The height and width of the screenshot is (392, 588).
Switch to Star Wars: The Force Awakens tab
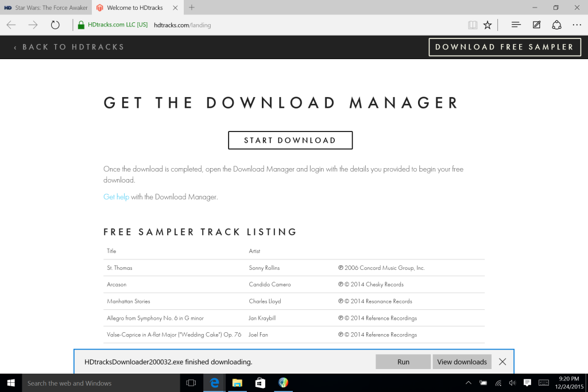(x=46, y=7)
